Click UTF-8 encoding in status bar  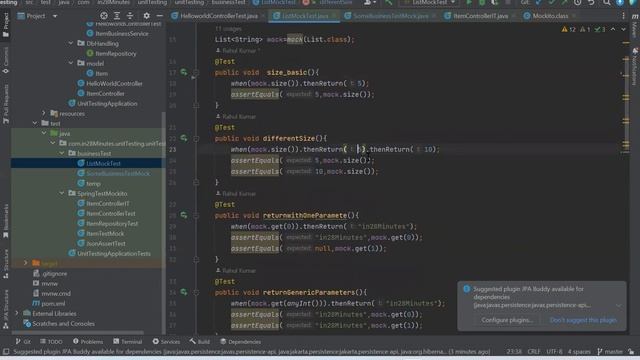coord(554,351)
